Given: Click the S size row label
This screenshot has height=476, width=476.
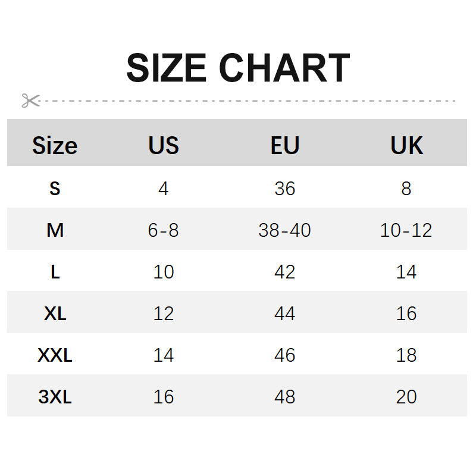Looking at the screenshot, I should 55,189.
